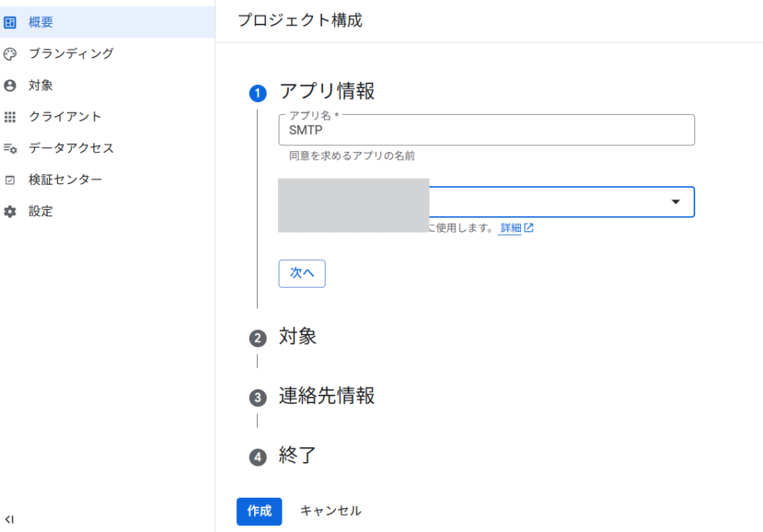Click the ブランディング palette icon
Image resolution: width=763 pixels, height=532 pixels.
click(x=10, y=54)
